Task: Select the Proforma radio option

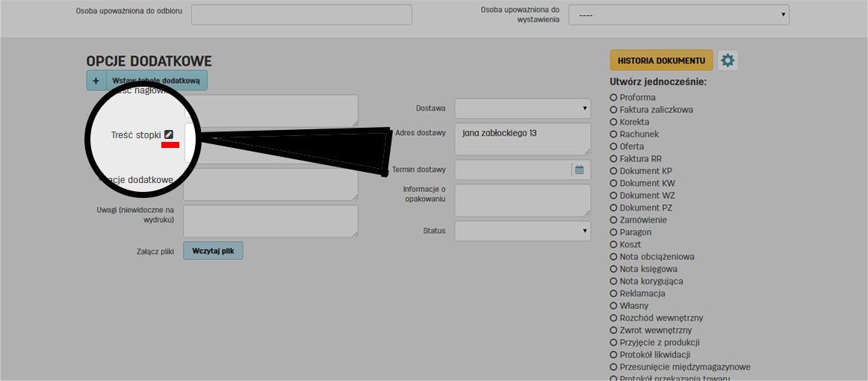Action: pyautogui.click(x=614, y=97)
